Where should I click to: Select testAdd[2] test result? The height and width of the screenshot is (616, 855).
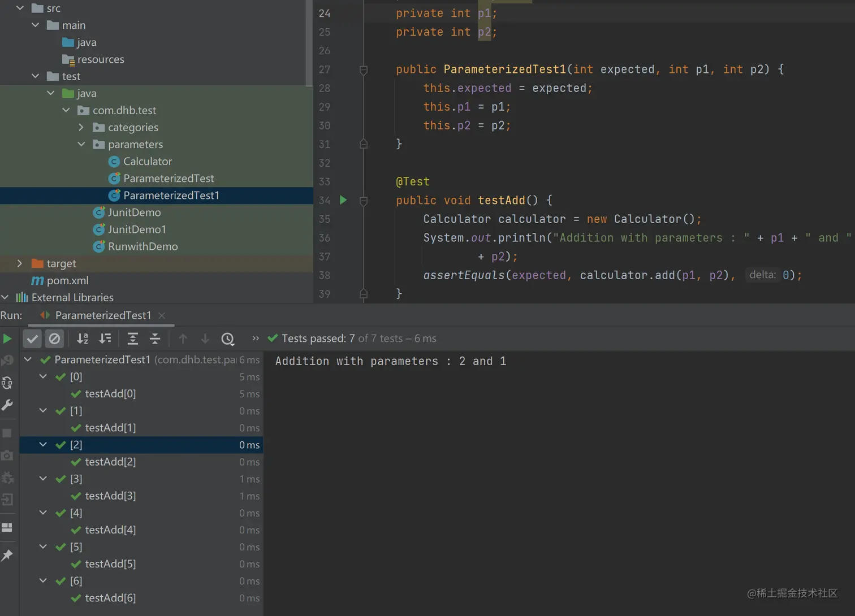[110, 462]
